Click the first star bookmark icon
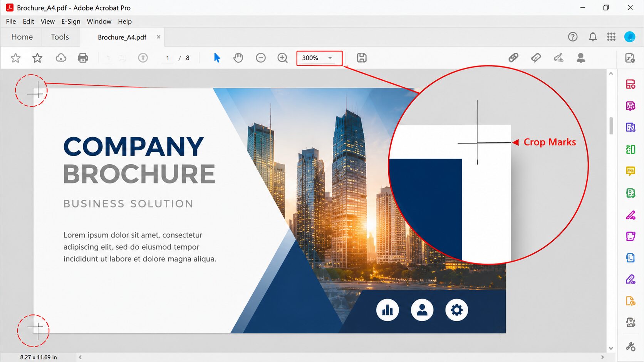The height and width of the screenshot is (362, 644). point(15,58)
